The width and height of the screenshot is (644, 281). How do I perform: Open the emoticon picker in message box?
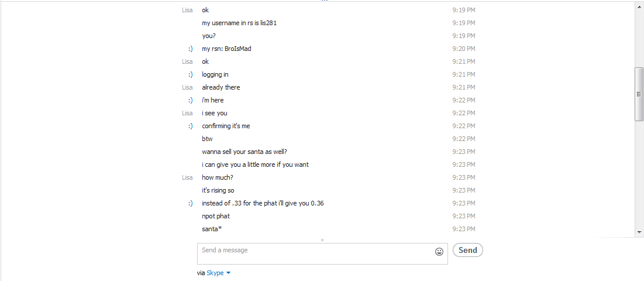pyautogui.click(x=439, y=252)
